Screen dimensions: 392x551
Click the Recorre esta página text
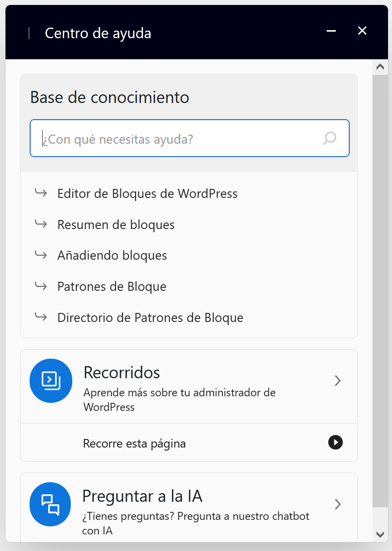[134, 444]
